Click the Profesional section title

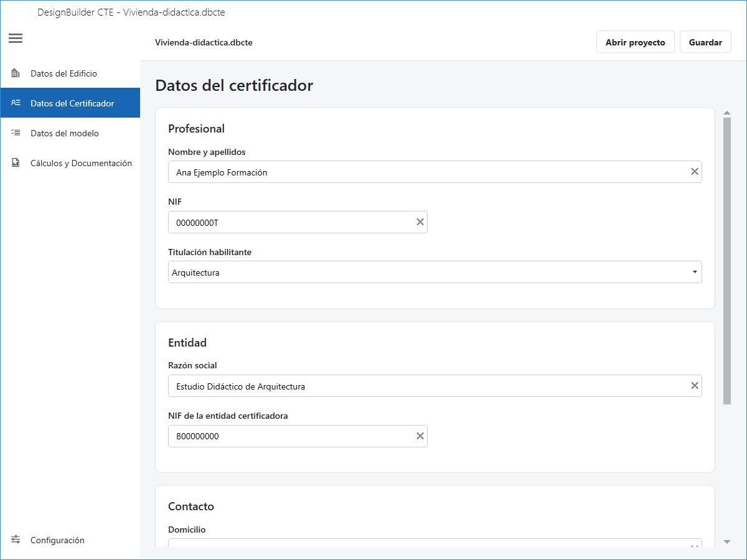[196, 129]
